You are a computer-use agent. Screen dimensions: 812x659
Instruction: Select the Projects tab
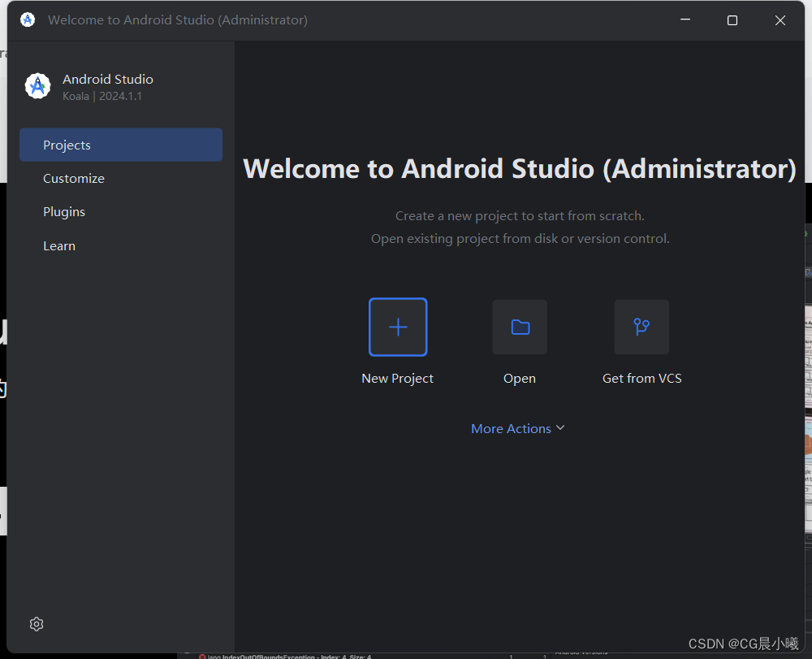point(121,145)
